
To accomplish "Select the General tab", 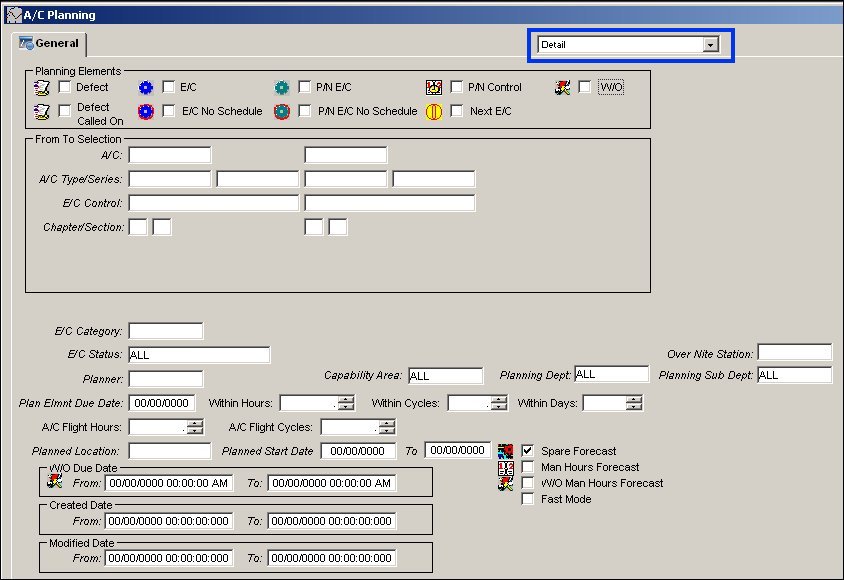I will 50,44.
